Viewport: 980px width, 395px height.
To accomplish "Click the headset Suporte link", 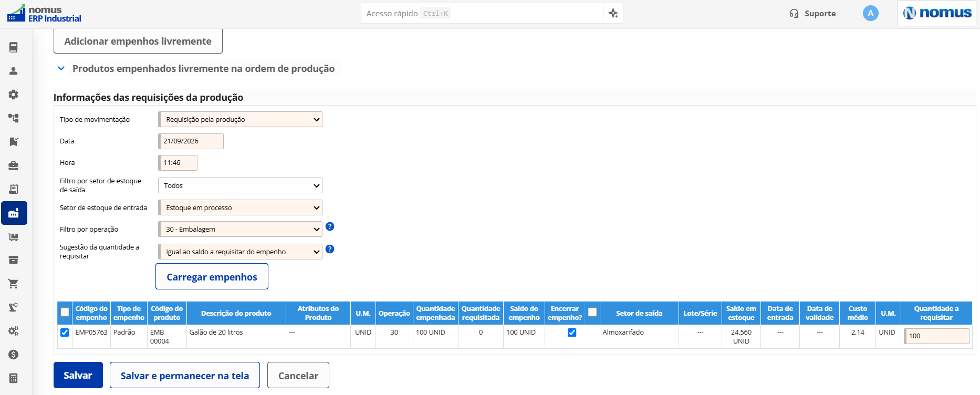I will pyautogui.click(x=812, y=14).
